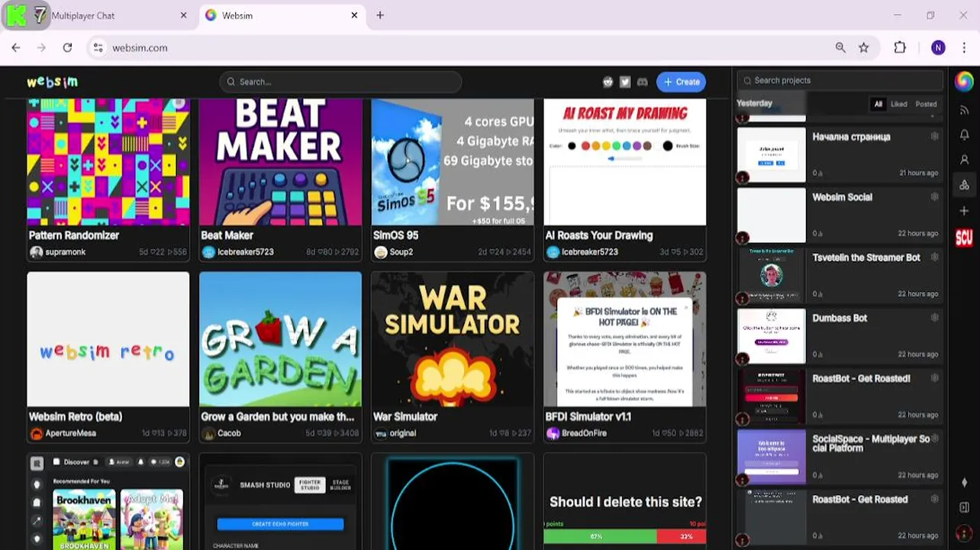Open the Websim Retro (beta) thumbnail
Screen dimensions: 980x550
coord(108,339)
